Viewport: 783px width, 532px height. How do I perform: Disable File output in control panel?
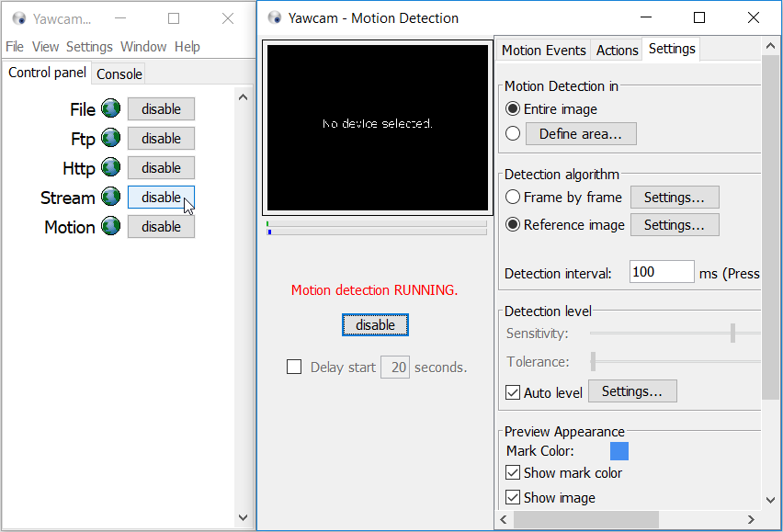click(x=161, y=108)
